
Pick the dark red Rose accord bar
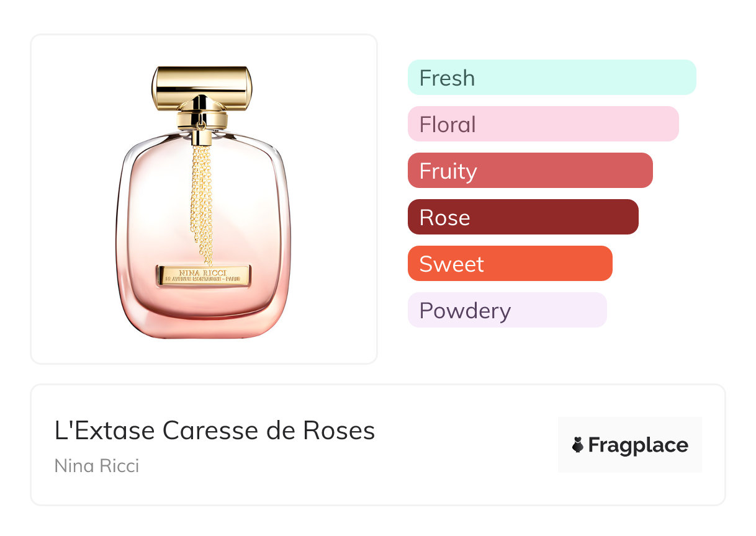coord(523,217)
